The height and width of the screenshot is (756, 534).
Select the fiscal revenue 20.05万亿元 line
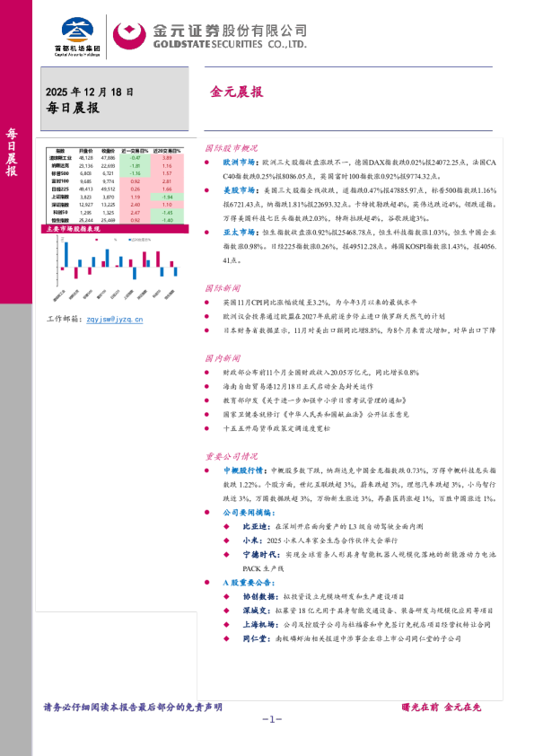pyautogui.click(x=320, y=373)
